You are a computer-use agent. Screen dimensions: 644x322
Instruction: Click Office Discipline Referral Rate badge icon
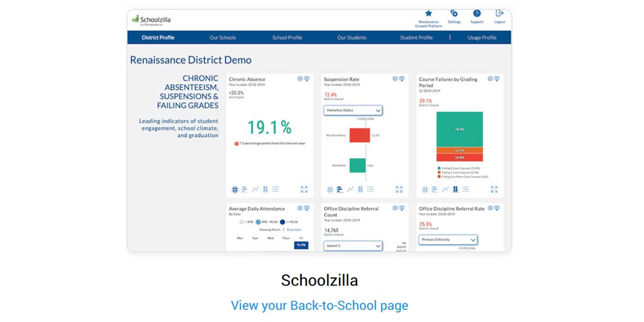(x=497, y=208)
